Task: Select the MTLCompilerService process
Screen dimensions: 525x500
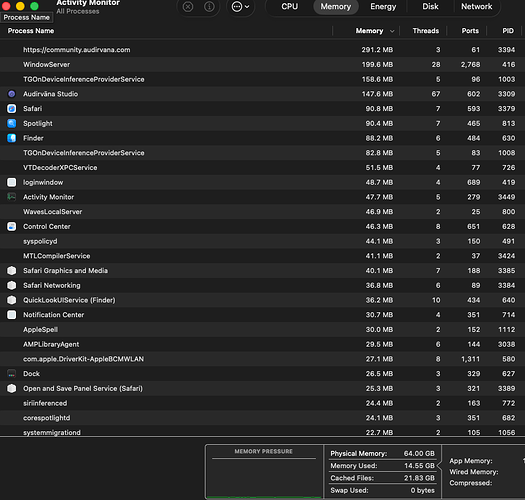Action: tap(262, 256)
